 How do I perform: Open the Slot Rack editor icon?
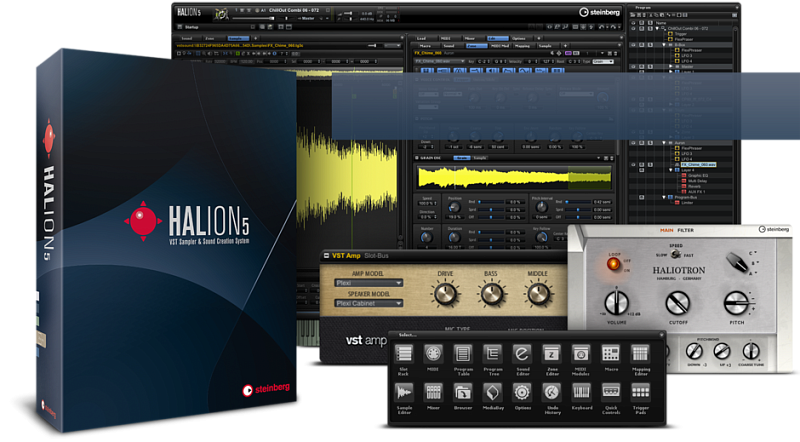(x=404, y=353)
